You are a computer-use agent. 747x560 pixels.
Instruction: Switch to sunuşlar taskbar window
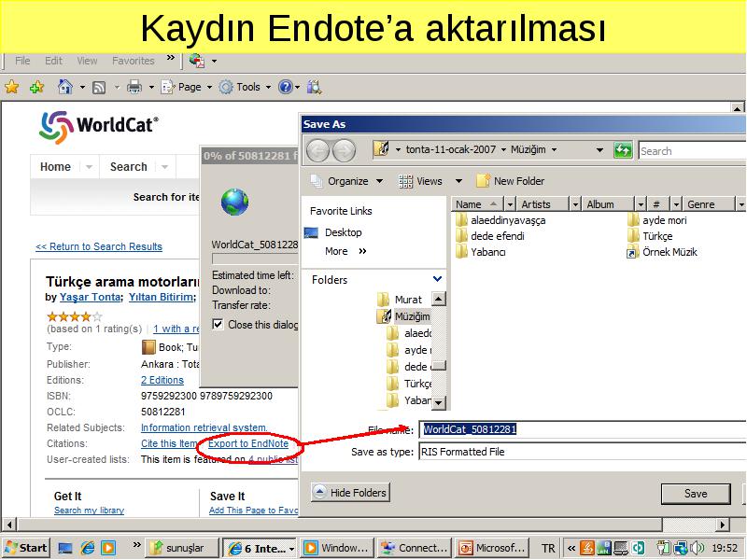(182, 548)
